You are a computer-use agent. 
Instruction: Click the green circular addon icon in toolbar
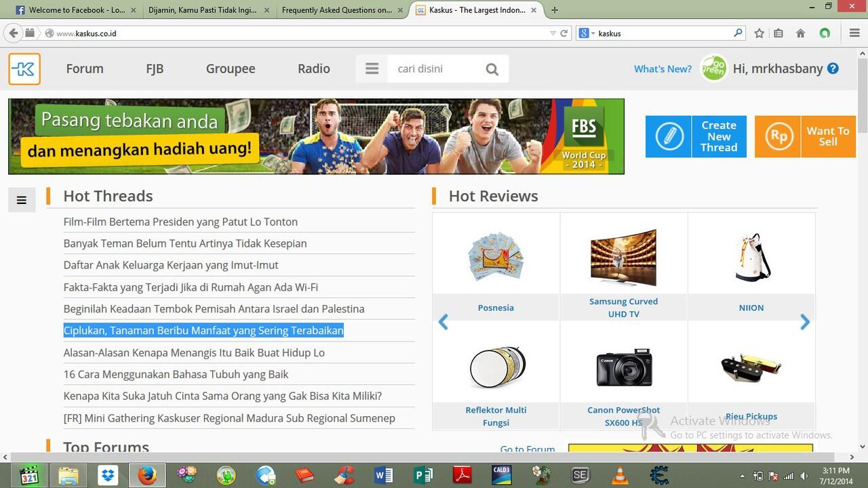click(825, 33)
